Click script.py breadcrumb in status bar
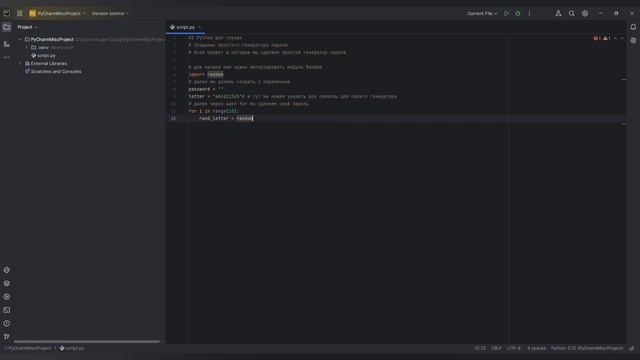This screenshot has height=360, width=640. coord(72,349)
